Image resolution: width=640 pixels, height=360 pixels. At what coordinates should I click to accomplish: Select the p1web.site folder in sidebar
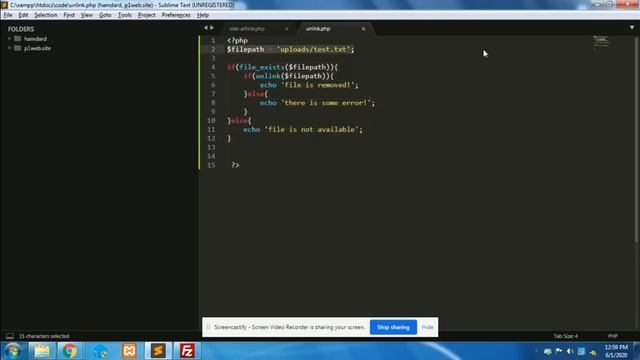38,48
